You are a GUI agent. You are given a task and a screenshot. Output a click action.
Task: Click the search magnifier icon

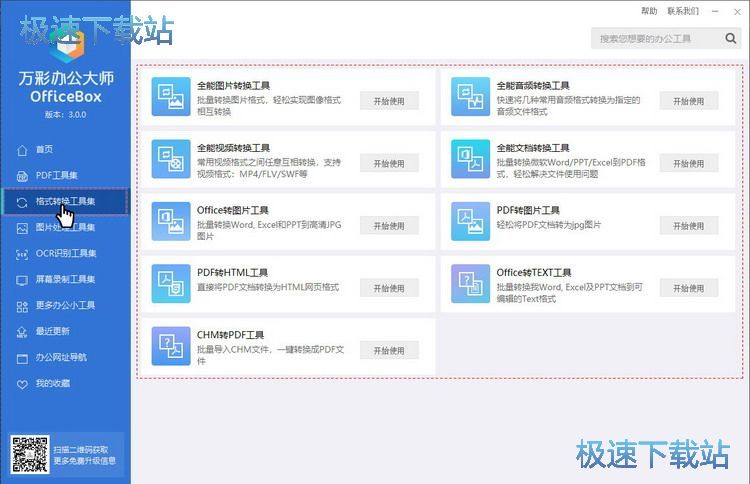730,39
